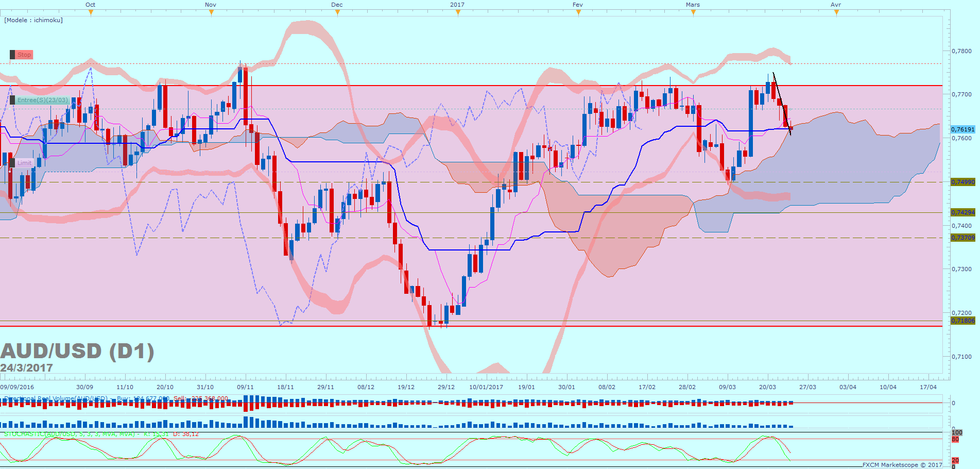The image size is (980, 469).
Task: Click the stochastic 100 scale label
Action: click(x=957, y=433)
